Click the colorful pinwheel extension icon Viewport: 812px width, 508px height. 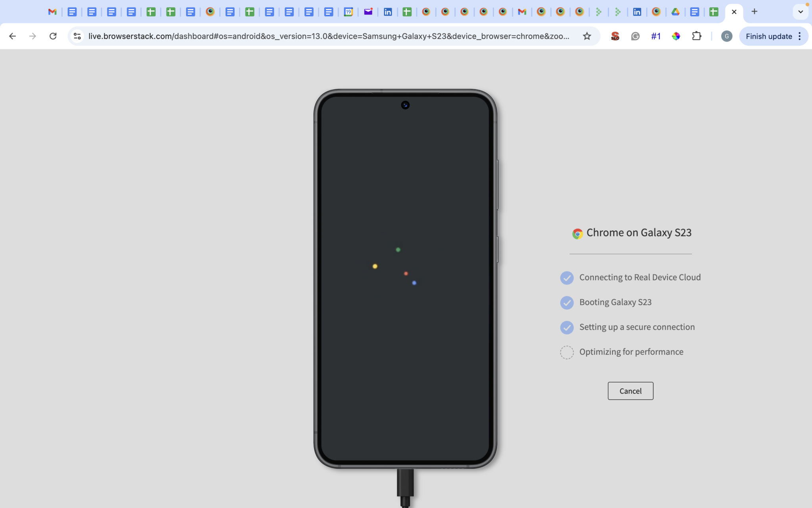point(676,36)
